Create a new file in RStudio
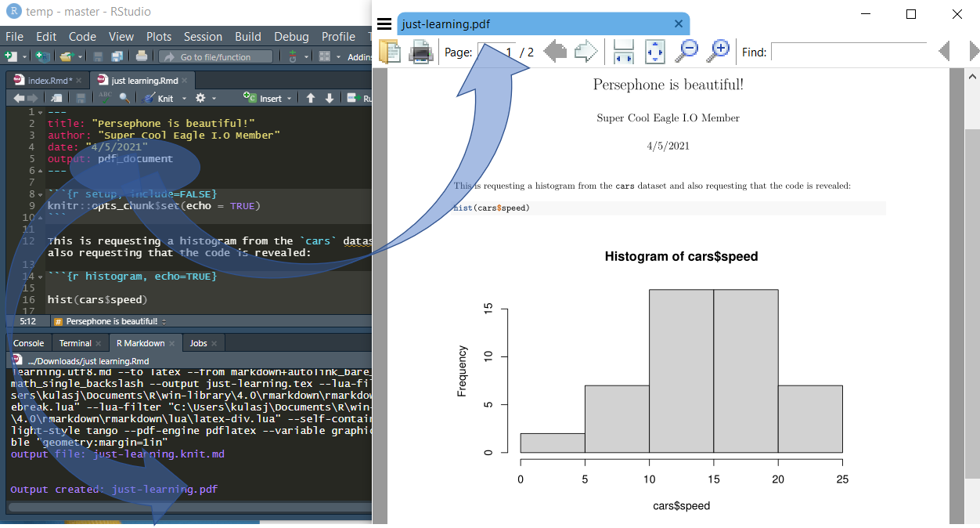Image resolution: width=980 pixels, height=528 pixels. [10, 56]
